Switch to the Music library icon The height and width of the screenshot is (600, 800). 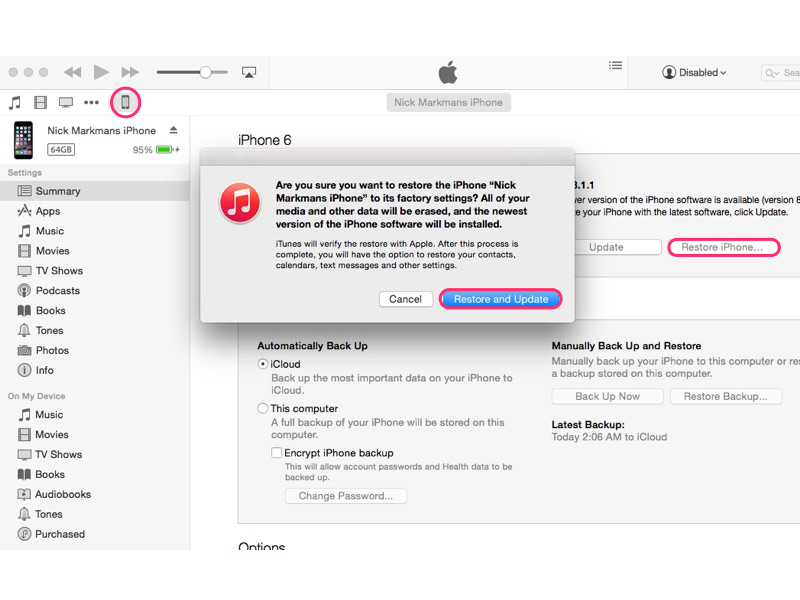(x=15, y=103)
